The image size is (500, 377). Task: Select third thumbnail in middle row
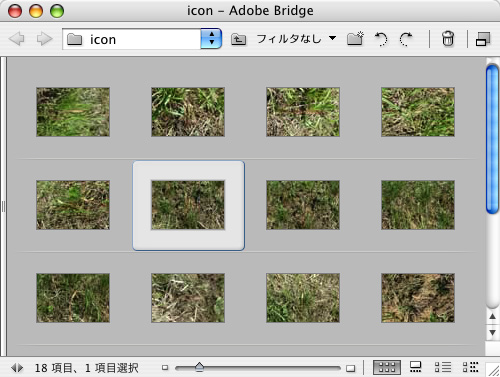[x=303, y=205]
